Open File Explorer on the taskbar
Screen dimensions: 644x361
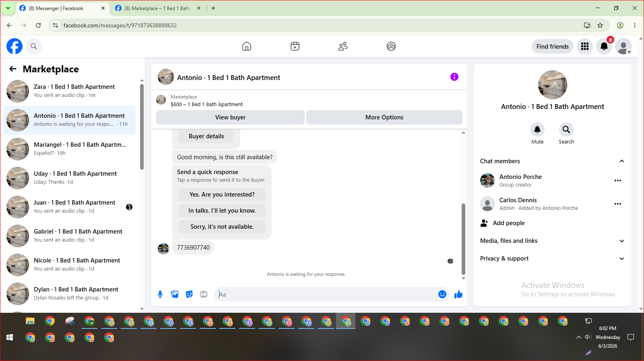click(x=30, y=321)
